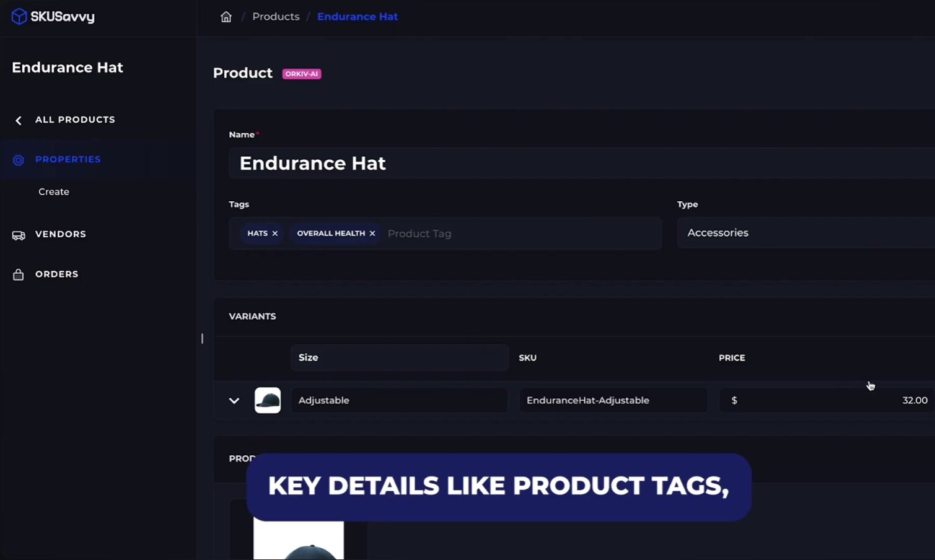The width and height of the screenshot is (935, 560).
Task: Click Endurance Hat breadcrumb link
Action: click(x=358, y=17)
